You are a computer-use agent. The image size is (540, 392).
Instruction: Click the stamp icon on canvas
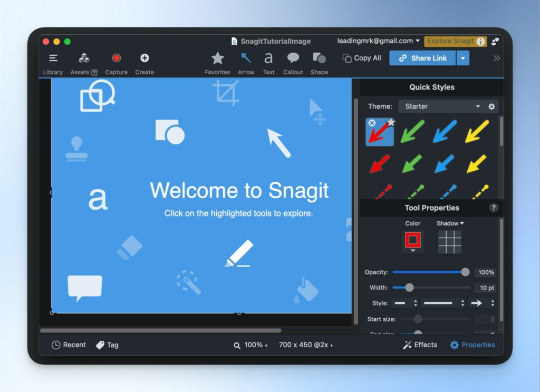pos(76,149)
